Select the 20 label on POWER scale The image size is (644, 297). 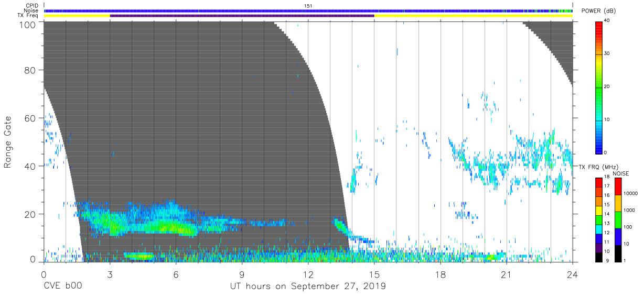(607, 86)
